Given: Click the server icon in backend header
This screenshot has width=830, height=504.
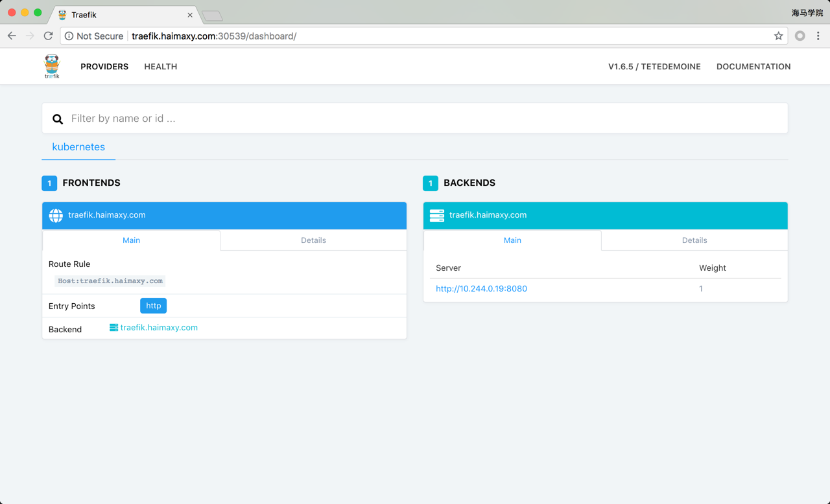Looking at the screenshot, I should tap(437, 216).
